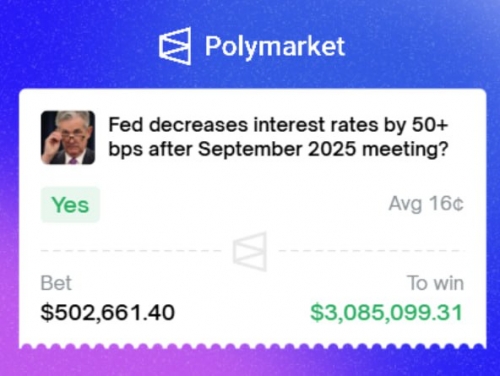The height and width of the screenshot is (376, 500).
Task: Click the word "meeting?" in the title
Action: (405, 149)
